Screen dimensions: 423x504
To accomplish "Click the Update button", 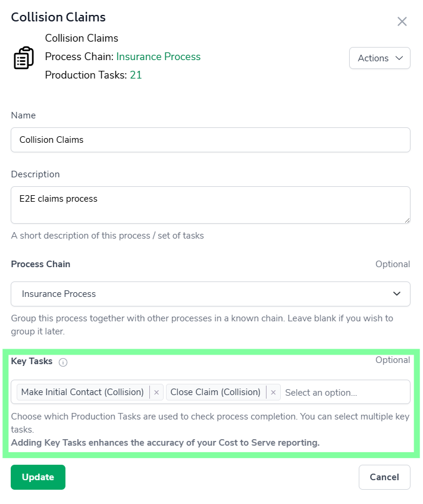I will tap(38, 477).
